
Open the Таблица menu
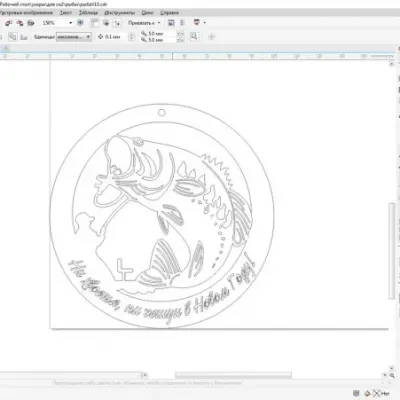pos(88,13)
